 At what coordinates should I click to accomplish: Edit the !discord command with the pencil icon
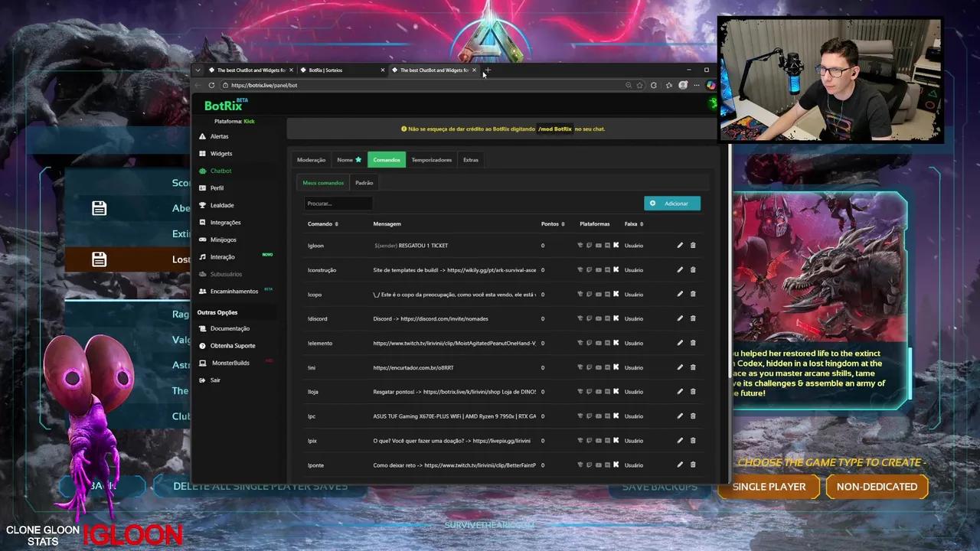pyautogui.click(x=679, y=318)
